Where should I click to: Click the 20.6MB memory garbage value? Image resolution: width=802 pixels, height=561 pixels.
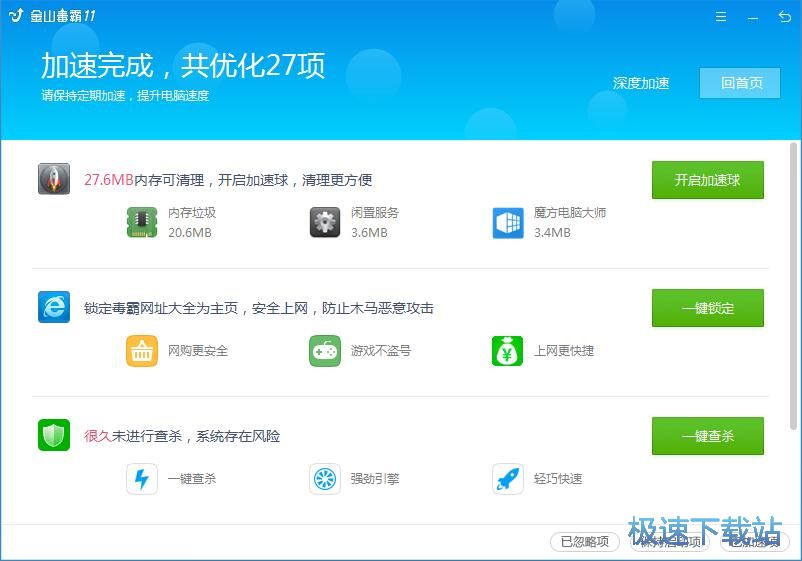(190, 233)
